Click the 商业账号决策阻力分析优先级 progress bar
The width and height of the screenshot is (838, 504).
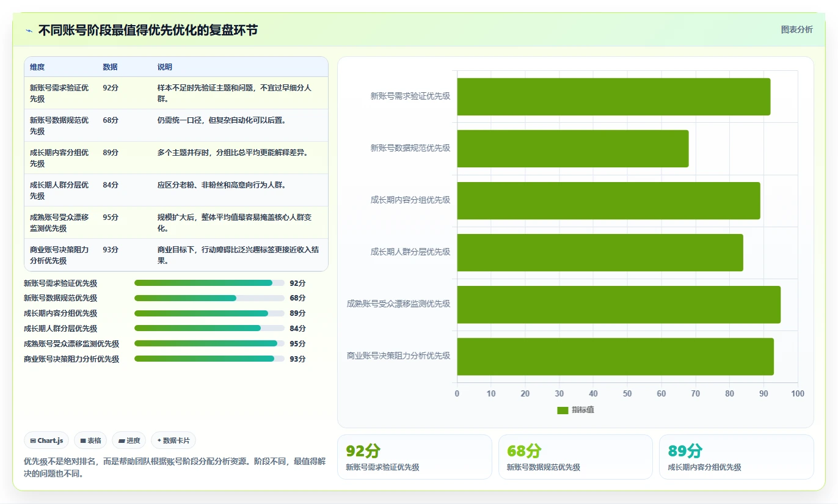[x=209, y=359]
